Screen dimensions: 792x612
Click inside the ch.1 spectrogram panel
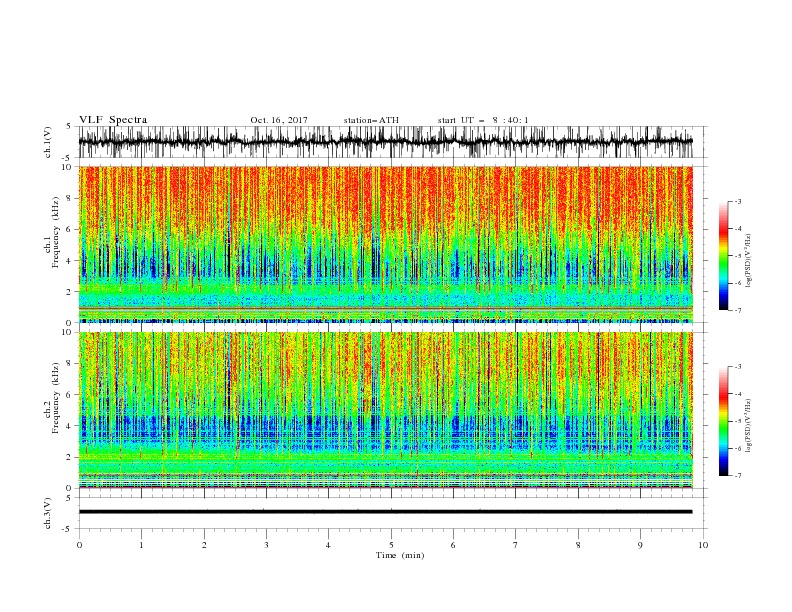(386, 244)
